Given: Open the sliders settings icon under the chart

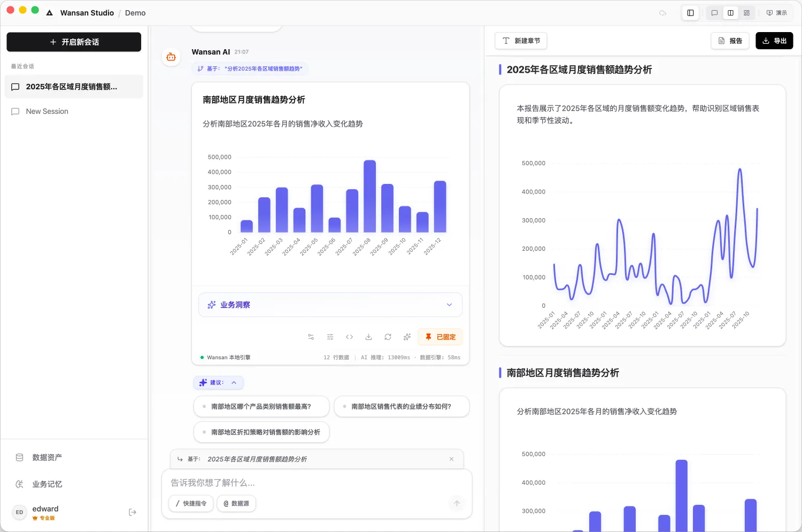Looking at the screenshot, I should tap(330, 337).
